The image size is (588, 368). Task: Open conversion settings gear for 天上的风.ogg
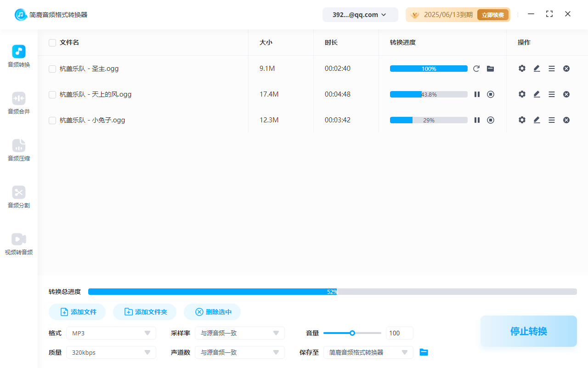pyautogui.click(x=522, y=94)
